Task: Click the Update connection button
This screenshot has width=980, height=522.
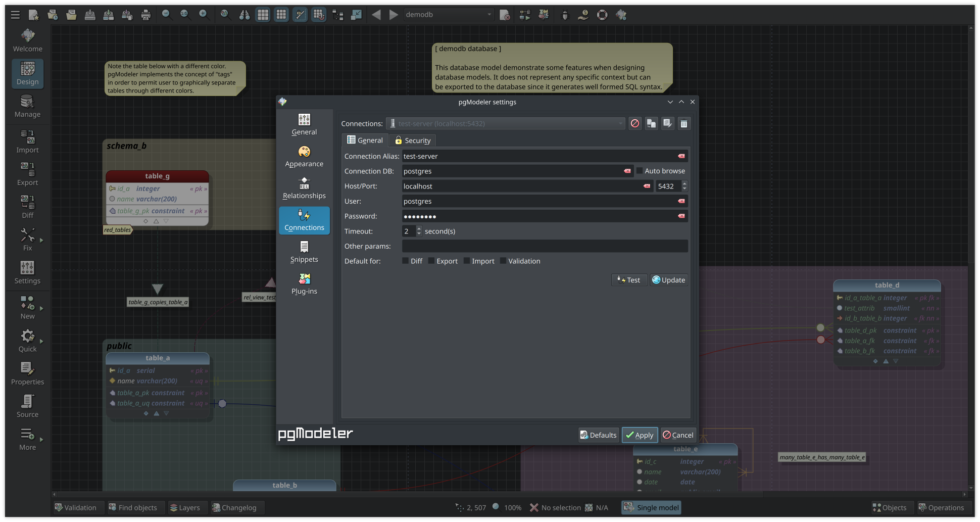Action: coord(668,280)
